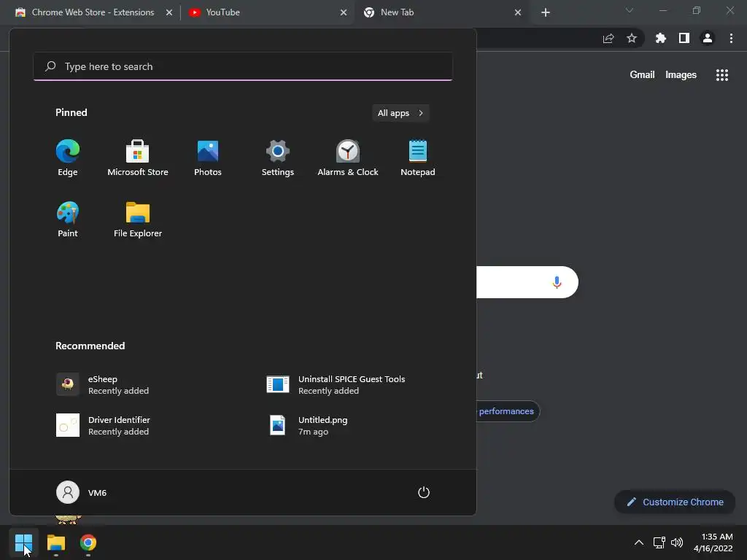Open volume control in tray
This screenshot has width=747, height=560.
pyautogui.click(x=676, y=542)
